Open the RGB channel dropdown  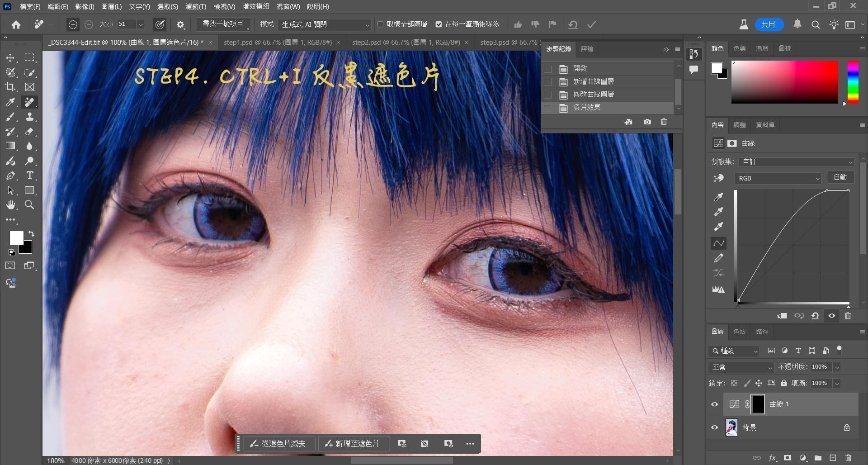pyautogui.click(x=778, y=178)
